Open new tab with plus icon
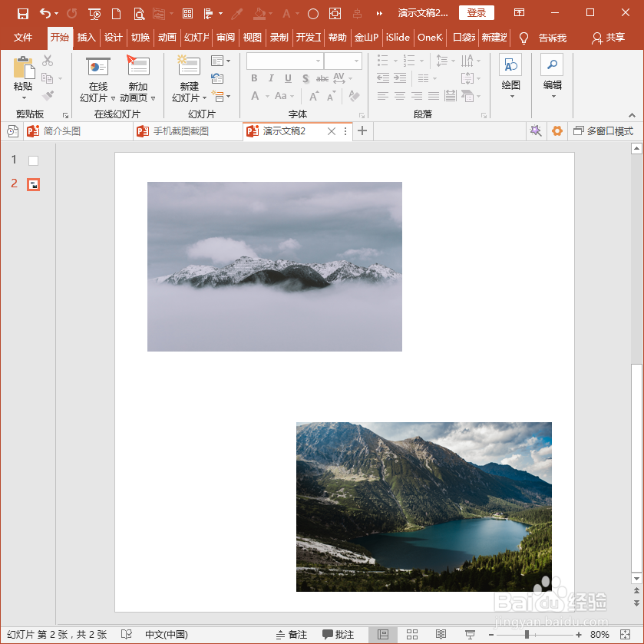Viewport: 644px width, 644px height. [362, 131]
